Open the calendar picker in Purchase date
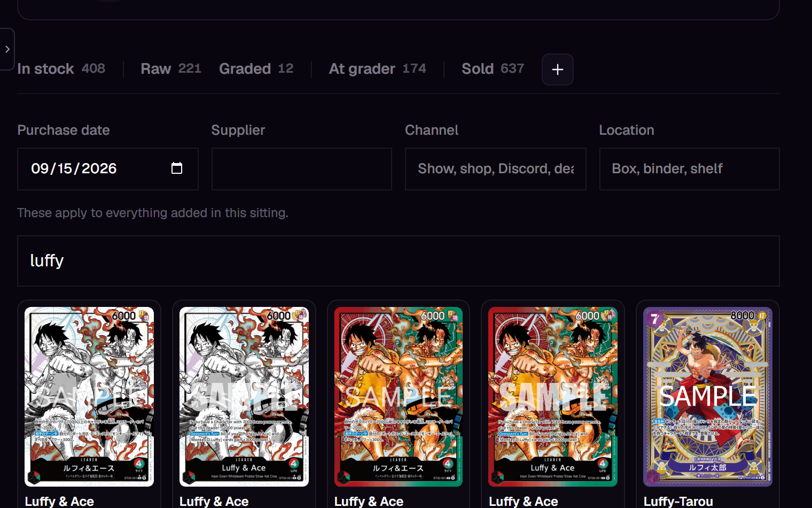This screenshot has height=508, width=812. click(177, 168)
